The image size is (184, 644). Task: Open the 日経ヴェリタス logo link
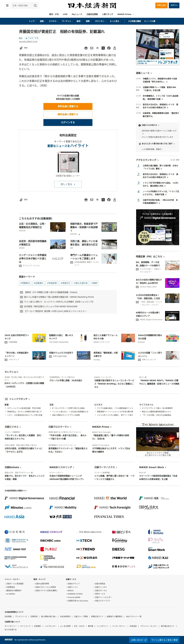[x=149, y=507]
